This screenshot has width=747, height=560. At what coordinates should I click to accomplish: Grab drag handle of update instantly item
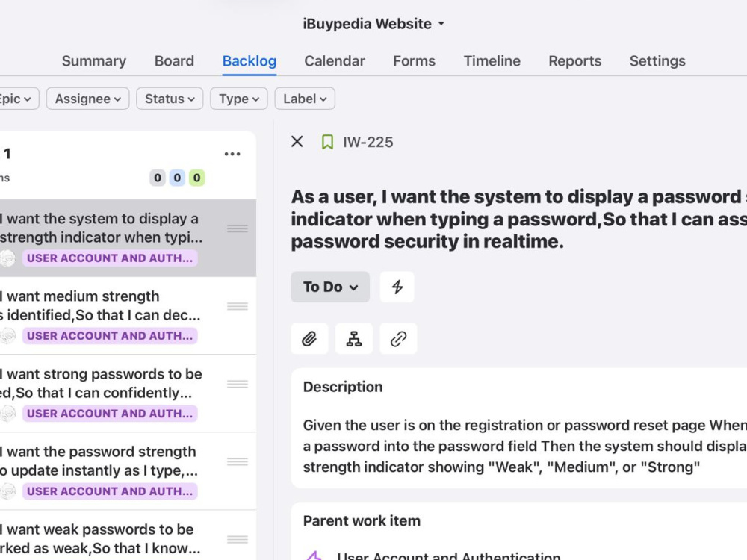pyautogui.click(x=238, y=461)
